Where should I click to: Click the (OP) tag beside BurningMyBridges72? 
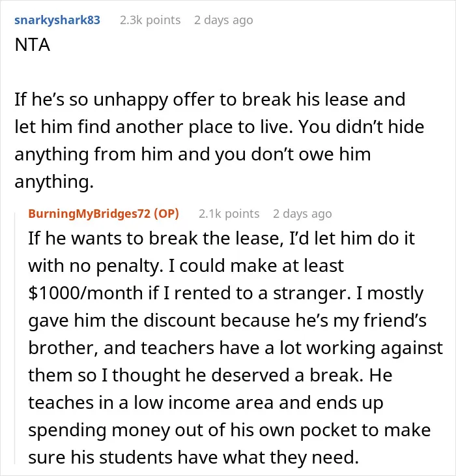point(167,214)
